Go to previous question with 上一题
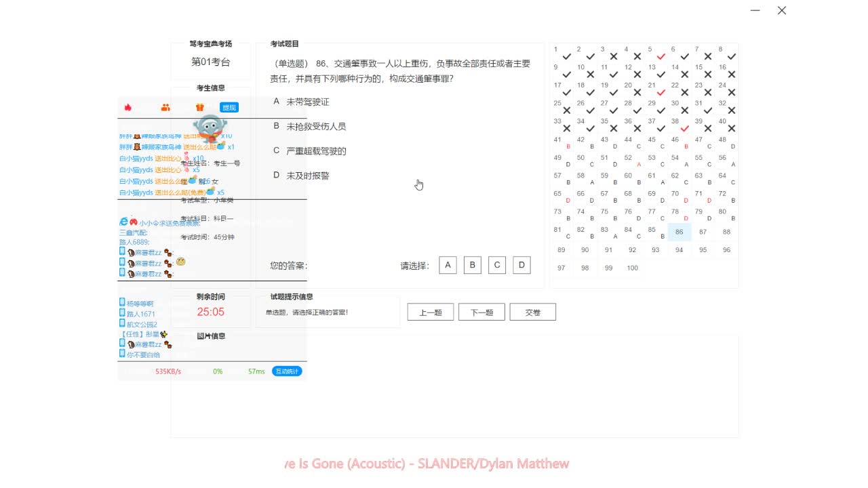 click(x=431, y=312)
